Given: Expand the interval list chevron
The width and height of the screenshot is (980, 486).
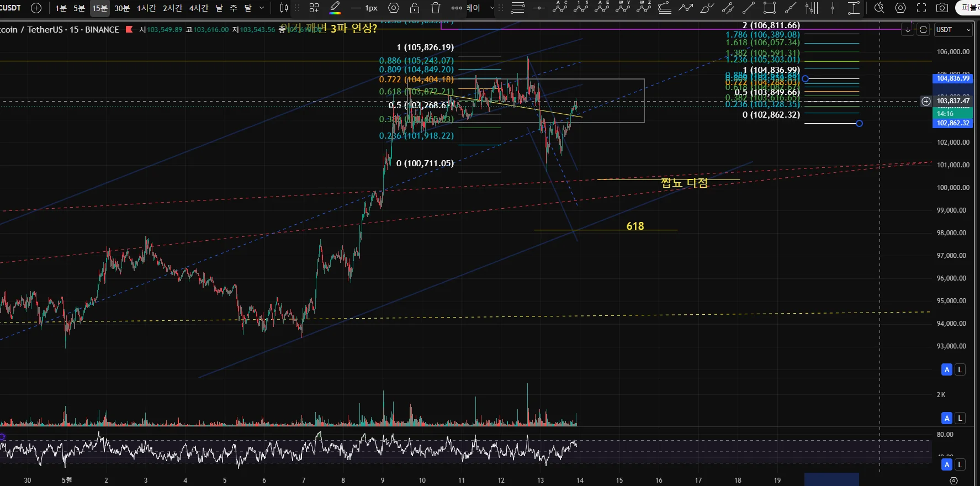Looking at the screenshot, I should coord(262,8).
